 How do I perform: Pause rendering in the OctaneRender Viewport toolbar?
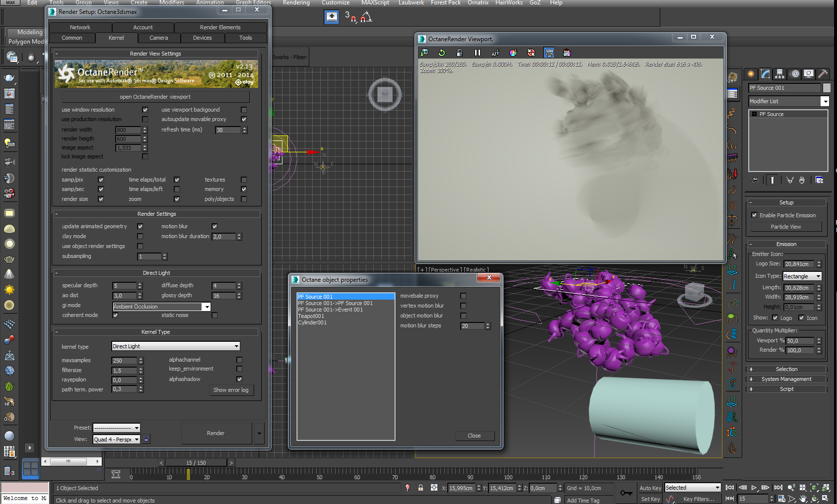click(x=477, y=53)
